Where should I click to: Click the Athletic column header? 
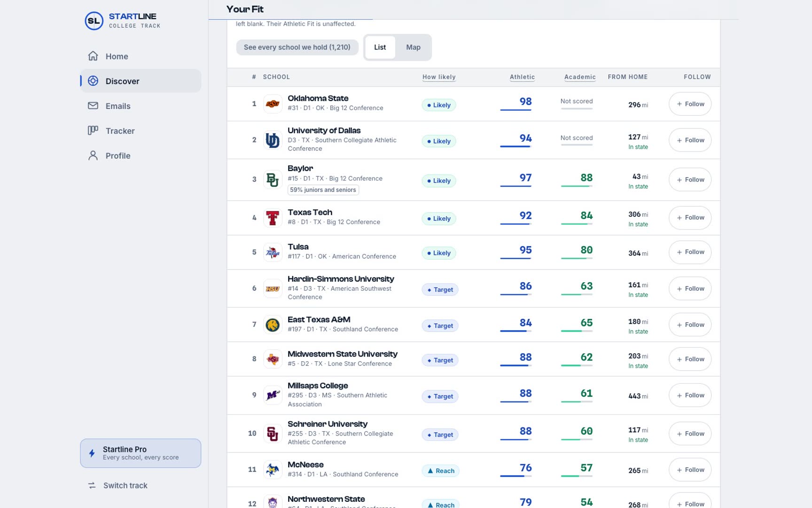coord(522,77)
